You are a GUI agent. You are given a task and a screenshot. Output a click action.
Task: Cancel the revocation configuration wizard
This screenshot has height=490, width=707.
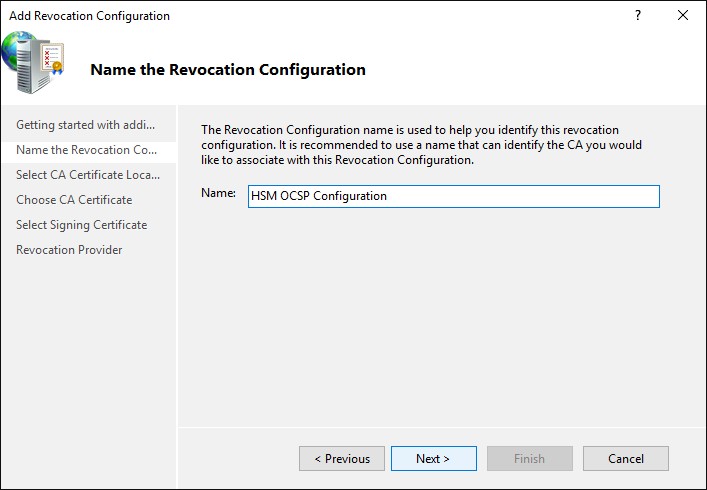626,458
